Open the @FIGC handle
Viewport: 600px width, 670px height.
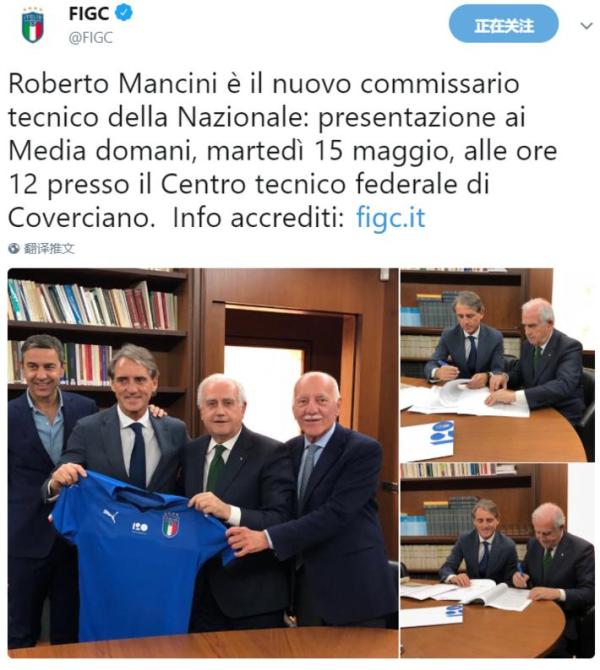(91, 38)
